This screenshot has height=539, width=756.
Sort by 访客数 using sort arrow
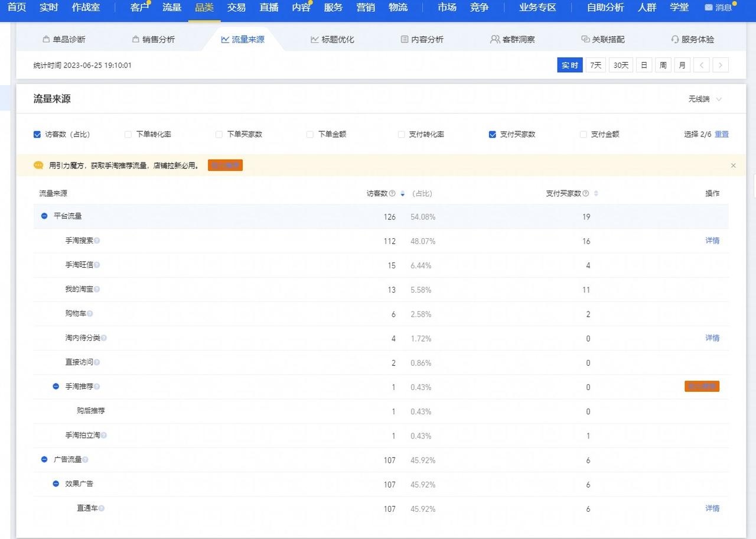click(x=403, y=194)
